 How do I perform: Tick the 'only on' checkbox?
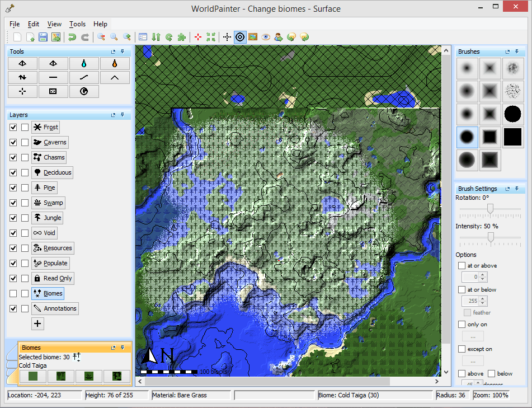click(462, 325)
